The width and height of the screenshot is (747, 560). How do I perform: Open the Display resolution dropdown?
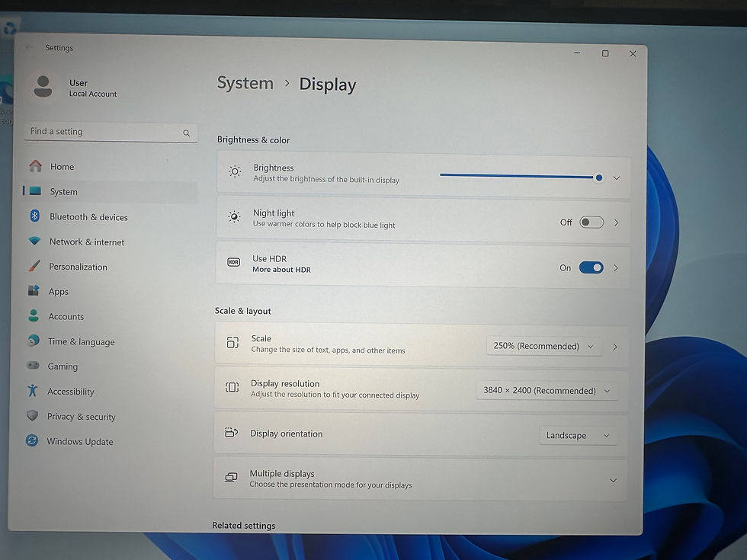pos(547,390)
